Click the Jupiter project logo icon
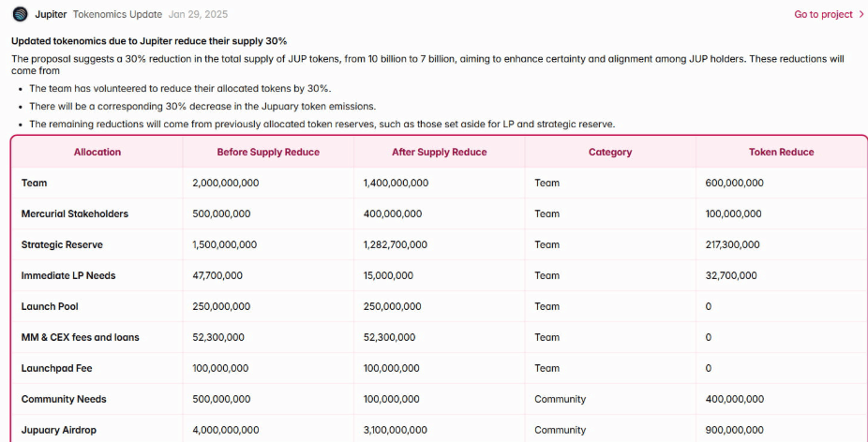Viewport: 868px width, 442px height. point(20,14)
